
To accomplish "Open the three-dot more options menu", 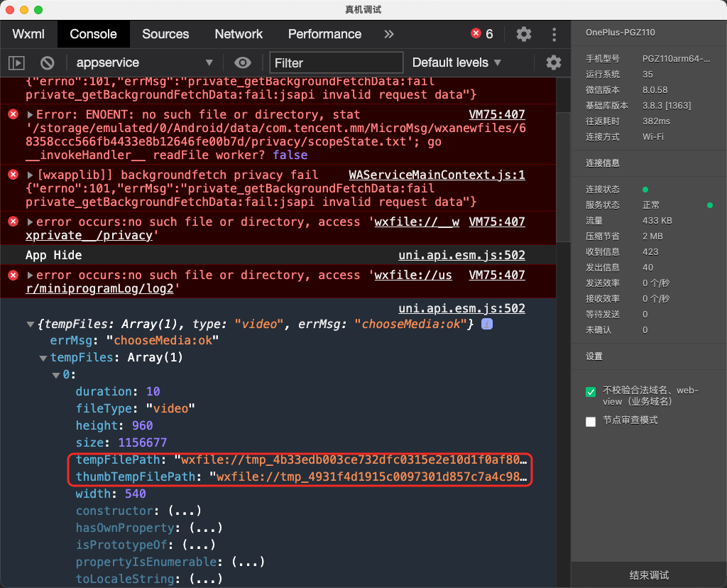I will pos(554,34).
